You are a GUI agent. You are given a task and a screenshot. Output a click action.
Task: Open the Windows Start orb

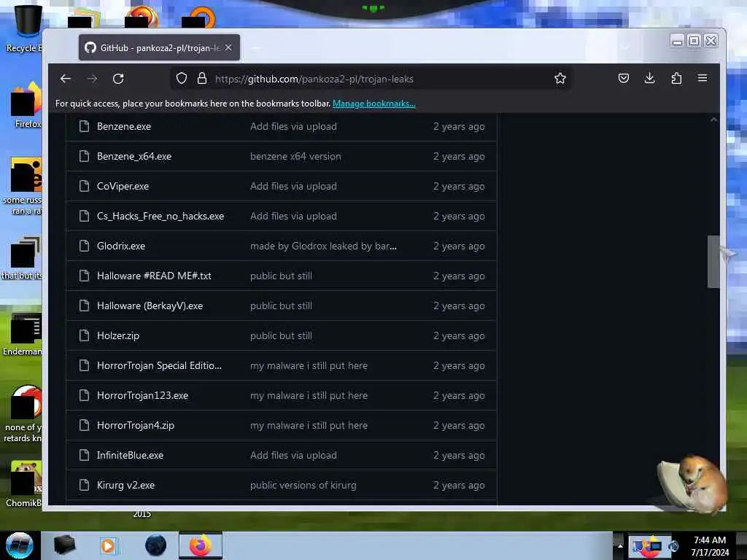19,545
